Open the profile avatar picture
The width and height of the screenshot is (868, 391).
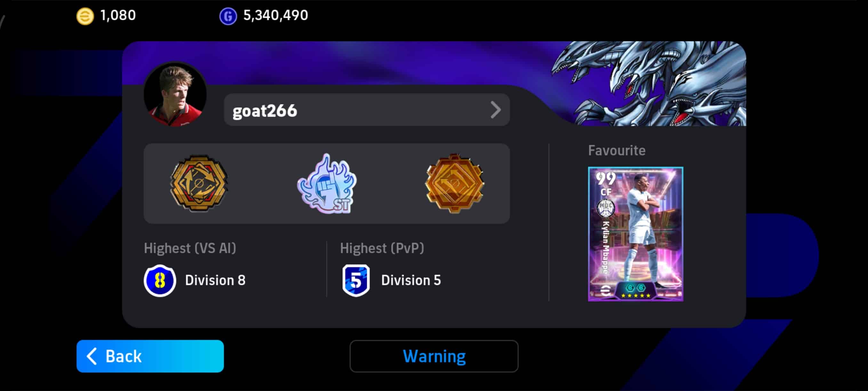point(175,95)
